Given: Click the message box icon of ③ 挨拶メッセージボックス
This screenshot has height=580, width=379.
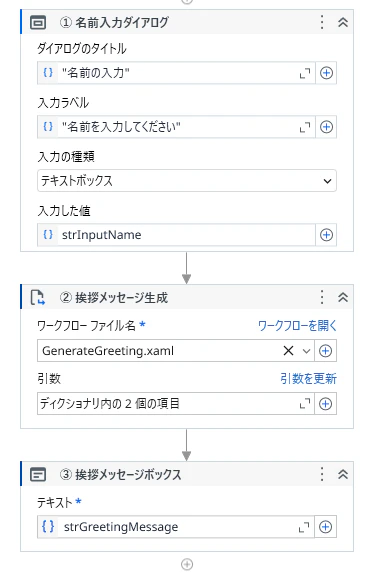Looking at the screenshot, I should [38, 475].
